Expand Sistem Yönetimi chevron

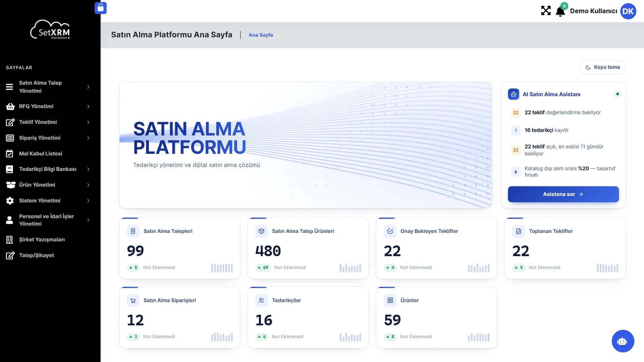click(88, 201)
